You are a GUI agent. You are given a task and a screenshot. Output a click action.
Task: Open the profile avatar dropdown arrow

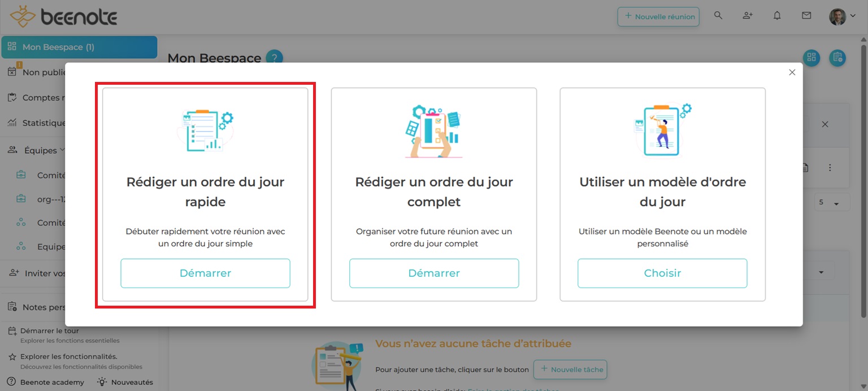click(x=853, y=16)
